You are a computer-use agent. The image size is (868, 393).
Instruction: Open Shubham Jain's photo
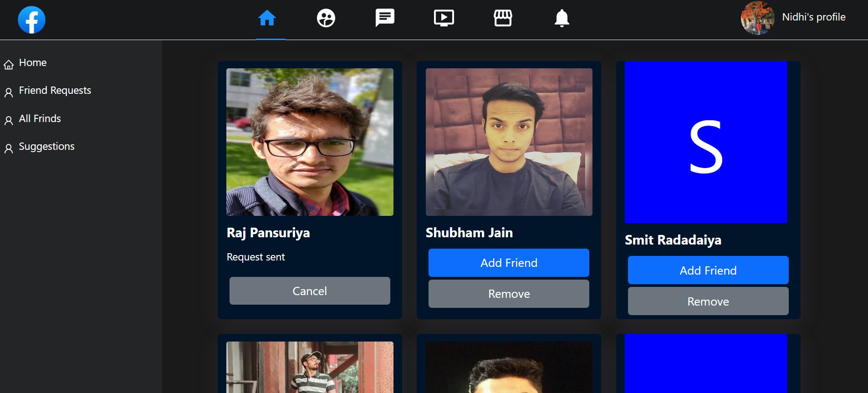tap(509, 142)
